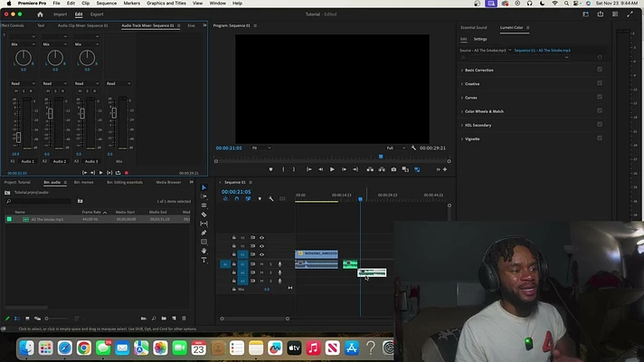Select the Type tool
This screenshot has height=362, width=644.
(x=204, y=260)
